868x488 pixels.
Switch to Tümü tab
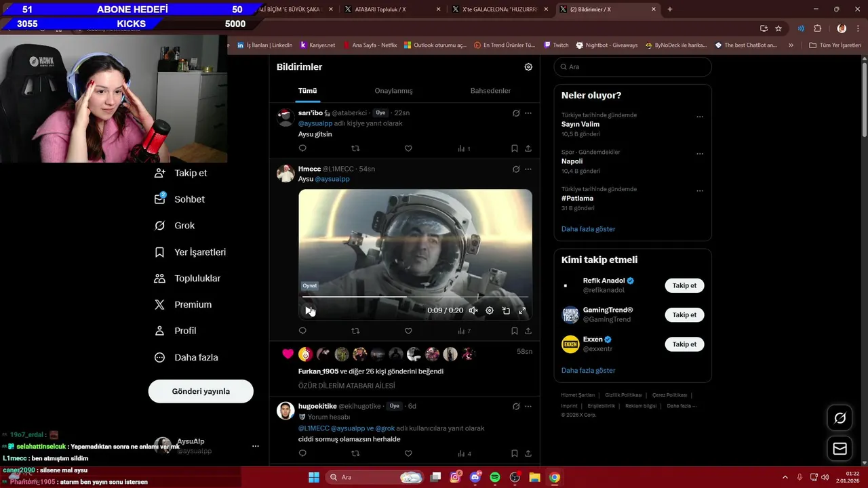[307, 91]
